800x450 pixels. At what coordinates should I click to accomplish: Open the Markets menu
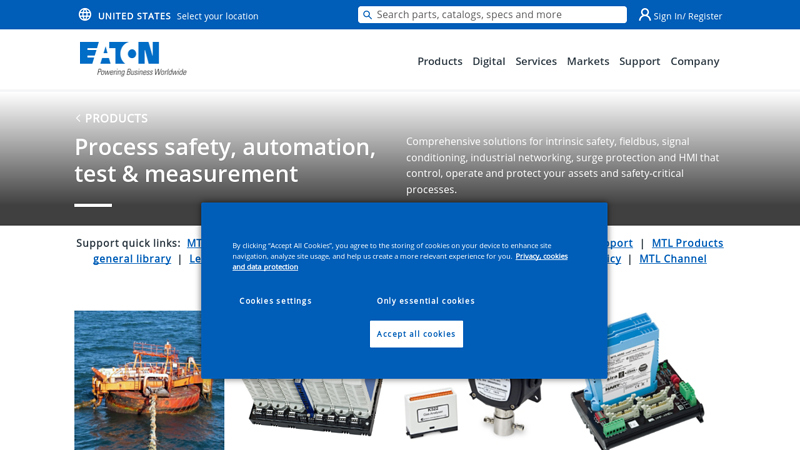pyautogui.click(x=588, y=61)
